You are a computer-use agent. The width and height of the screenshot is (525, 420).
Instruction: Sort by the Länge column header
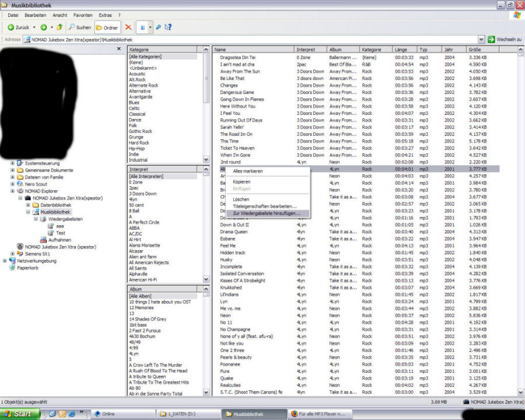click(405, 50)
